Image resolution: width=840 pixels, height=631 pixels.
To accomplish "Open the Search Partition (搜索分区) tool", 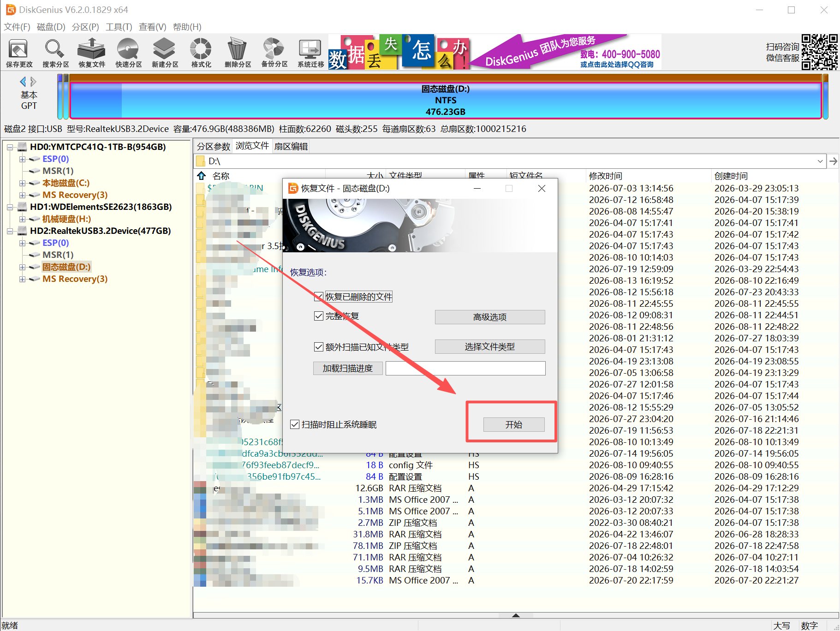I will point(55,53).
